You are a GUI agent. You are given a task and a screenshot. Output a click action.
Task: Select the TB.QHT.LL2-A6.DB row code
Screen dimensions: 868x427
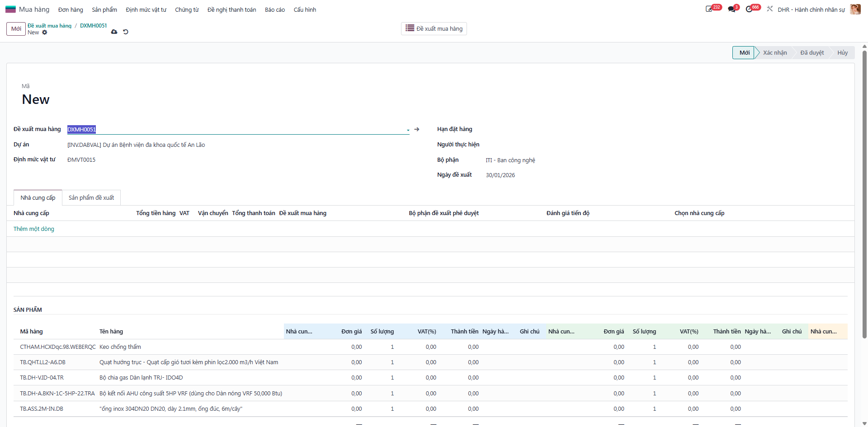click(42, 362)
